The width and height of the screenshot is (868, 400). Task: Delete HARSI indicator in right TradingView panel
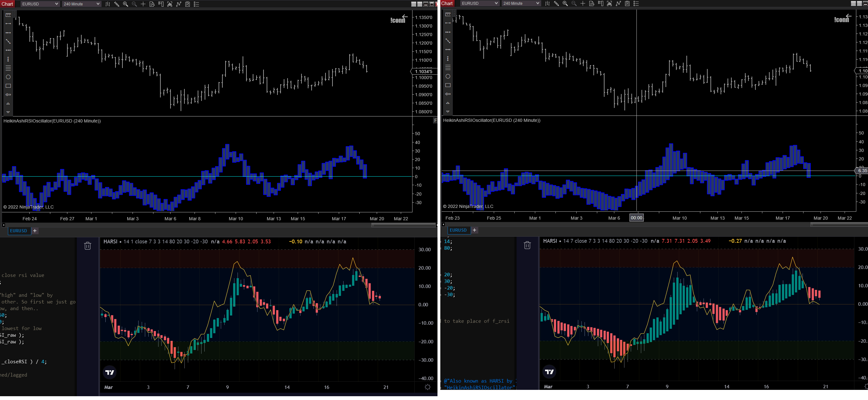click(x=527, y=245)
